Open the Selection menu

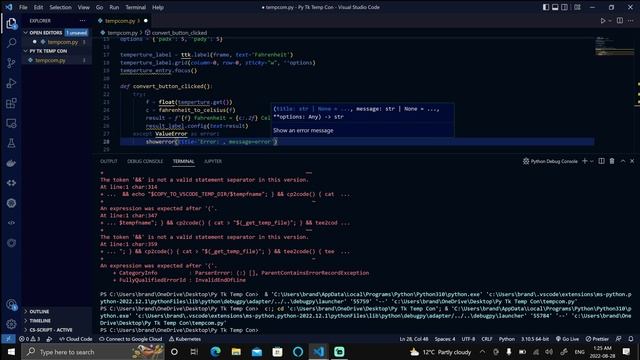(x=60, y=7)
